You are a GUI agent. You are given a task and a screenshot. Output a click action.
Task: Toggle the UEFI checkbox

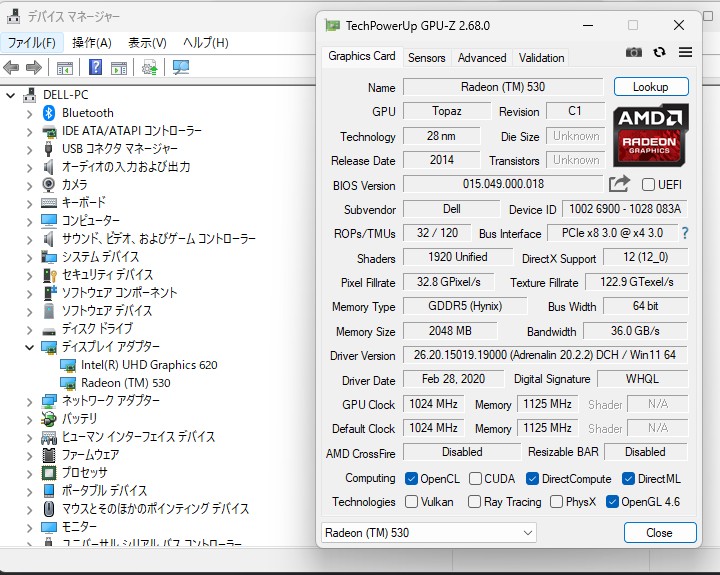tap(648, 185)
